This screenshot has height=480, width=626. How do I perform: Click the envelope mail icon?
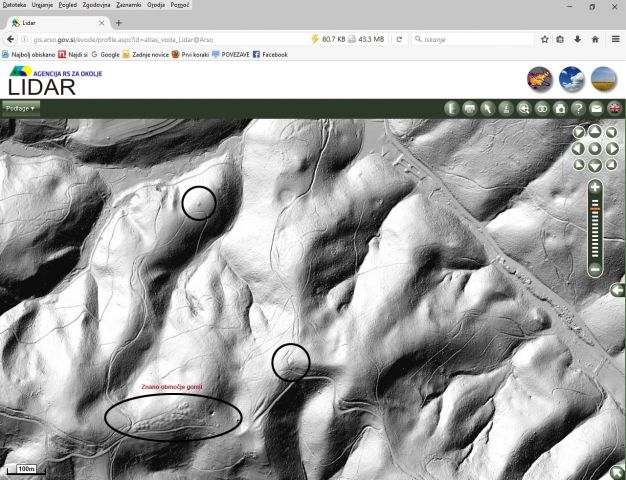click(x=596, y=108)
